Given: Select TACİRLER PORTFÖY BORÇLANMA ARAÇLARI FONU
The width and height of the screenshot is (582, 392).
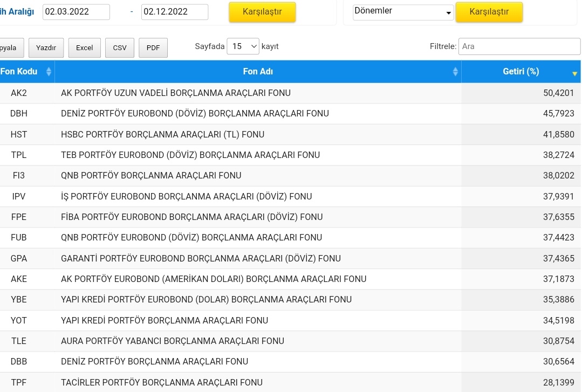Looking at the screenshot, I should tap(162, 382).
